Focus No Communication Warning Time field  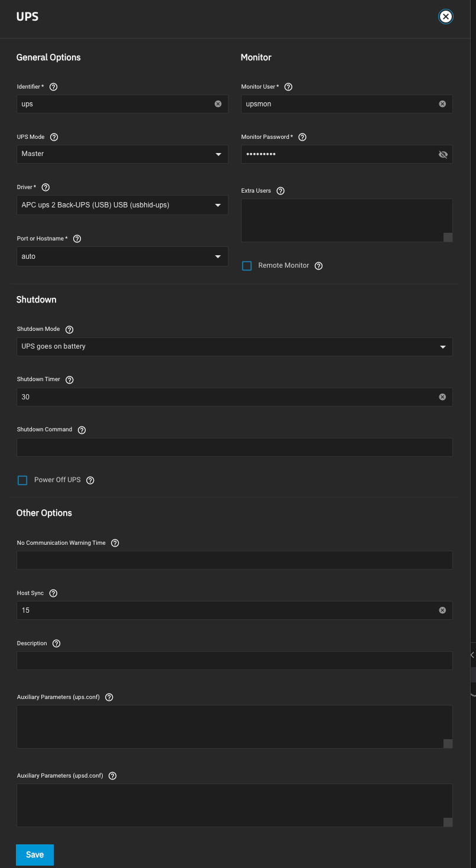pyautogui.click(x=234, y=560)
